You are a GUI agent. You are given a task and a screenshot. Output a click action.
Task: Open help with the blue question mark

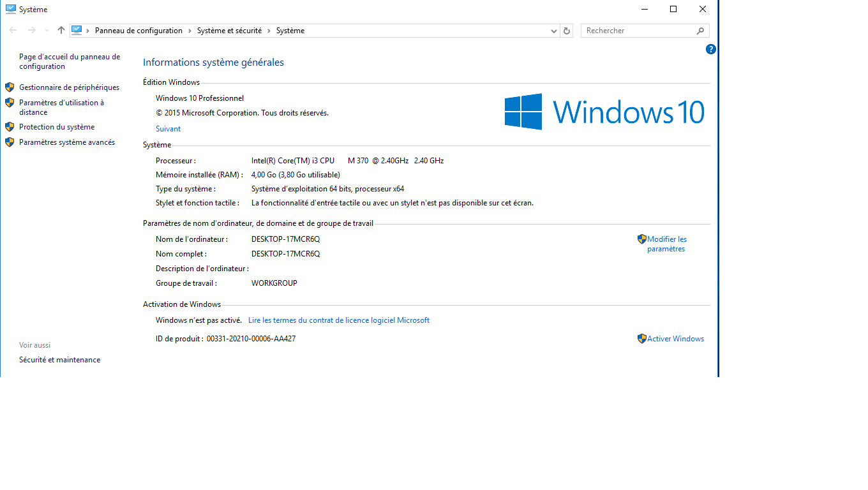pyautogui.click(x=711, y=49)
